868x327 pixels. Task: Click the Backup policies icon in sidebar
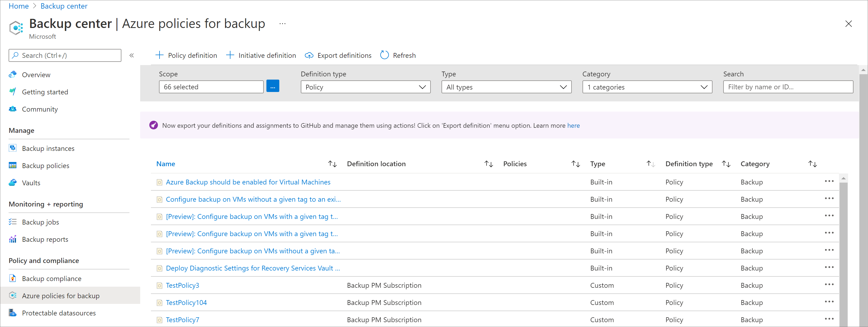pyautogui.click(x=13, y=165)
